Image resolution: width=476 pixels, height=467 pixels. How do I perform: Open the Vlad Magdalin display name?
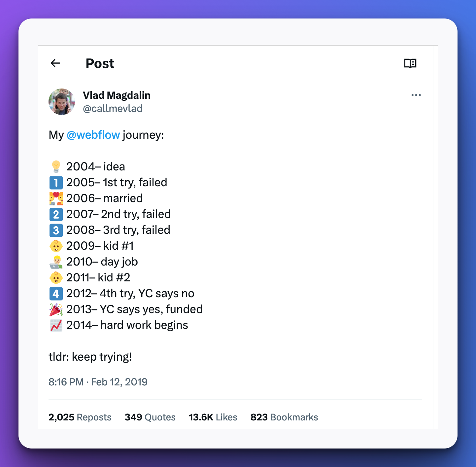[x=117, y=95]
